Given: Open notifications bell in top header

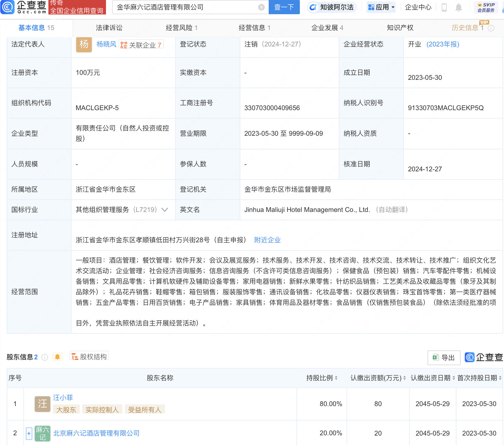Looking at the screenshot, I should point(459,7).
